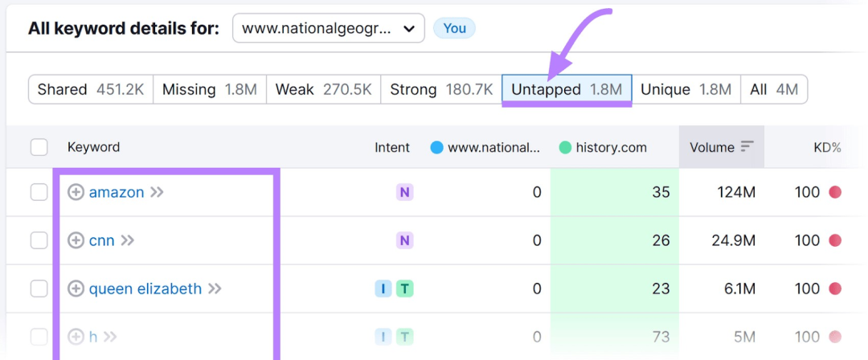Select the Unique keywords tab
Screen dimensions: 868x360
(686, 89)
